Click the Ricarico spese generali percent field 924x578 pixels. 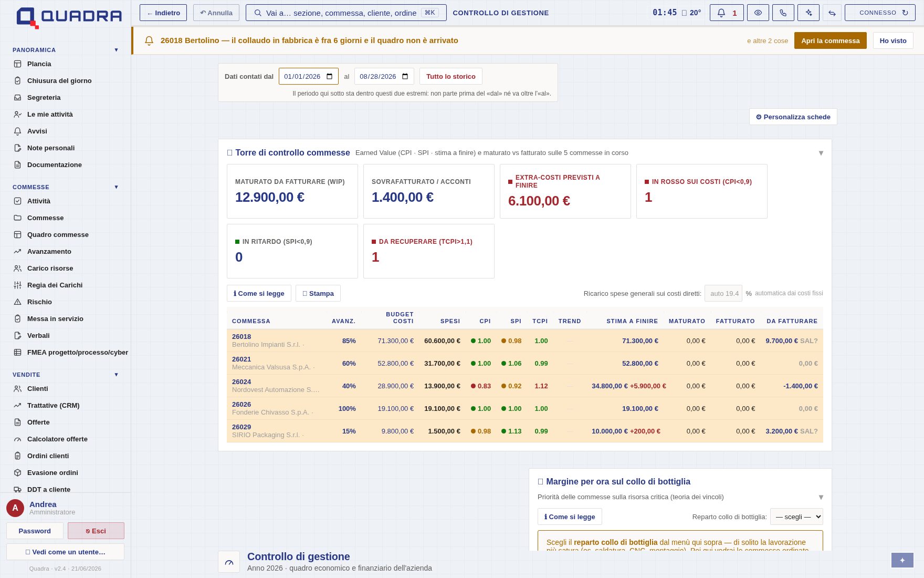tap(723, 293)
